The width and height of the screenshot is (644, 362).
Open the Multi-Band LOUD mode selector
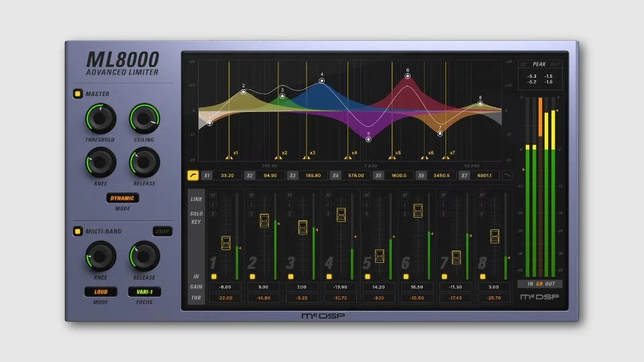click(101, 292)
